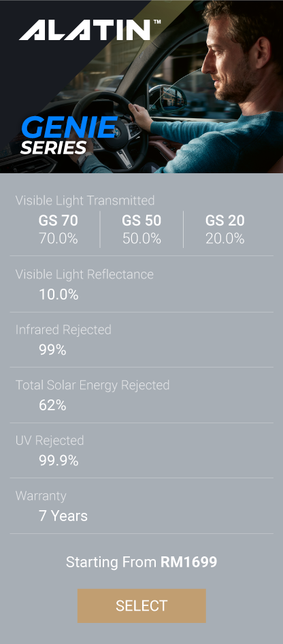Select the GS 20 variant

pyautogui.click(x=225, y=229)
